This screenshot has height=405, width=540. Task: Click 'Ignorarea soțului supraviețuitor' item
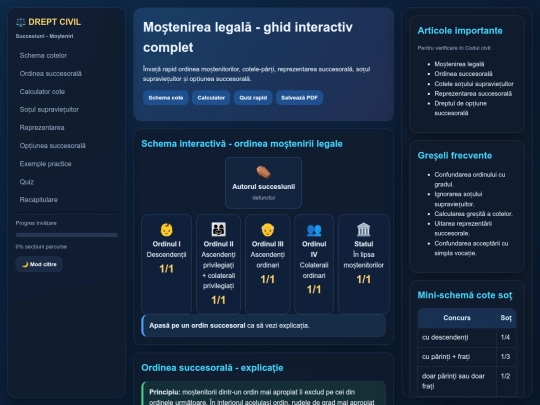pyautogui.click(x=458, y=199)
